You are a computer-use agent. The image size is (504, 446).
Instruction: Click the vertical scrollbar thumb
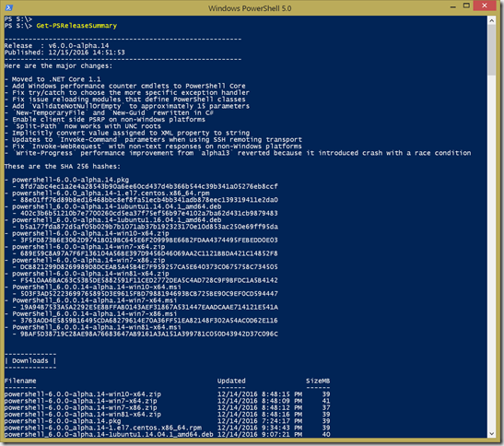pos(491,50)
